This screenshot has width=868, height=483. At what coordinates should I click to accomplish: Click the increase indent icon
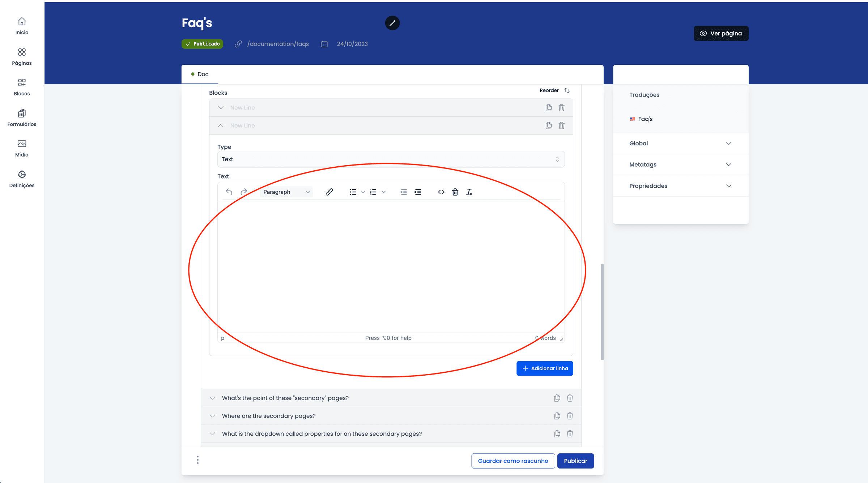tap(418, 192)
